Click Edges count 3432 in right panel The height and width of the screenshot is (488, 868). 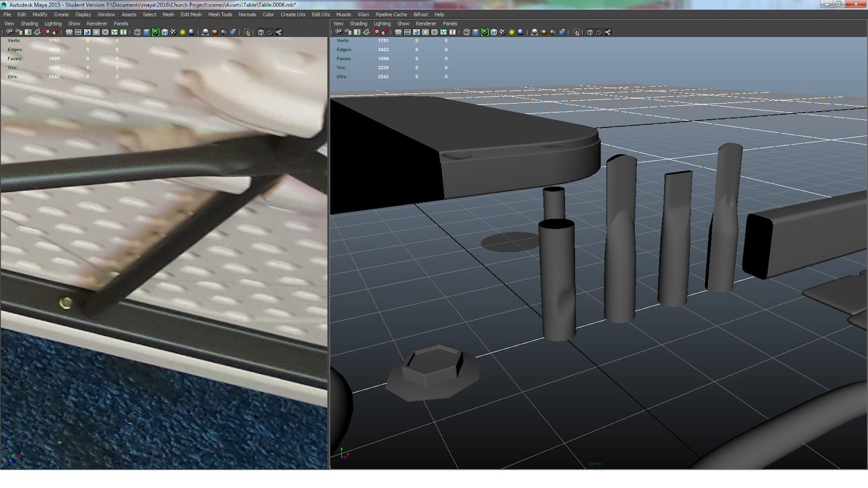coord(384,49)
